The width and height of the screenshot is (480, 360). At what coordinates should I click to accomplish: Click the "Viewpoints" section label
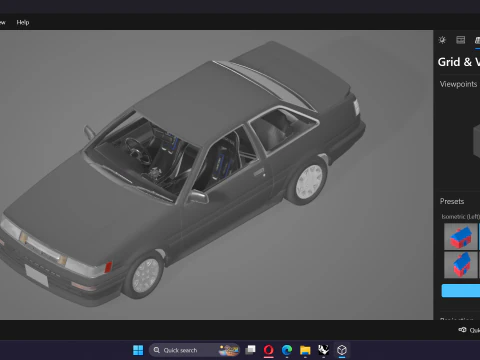coord(458,84)
